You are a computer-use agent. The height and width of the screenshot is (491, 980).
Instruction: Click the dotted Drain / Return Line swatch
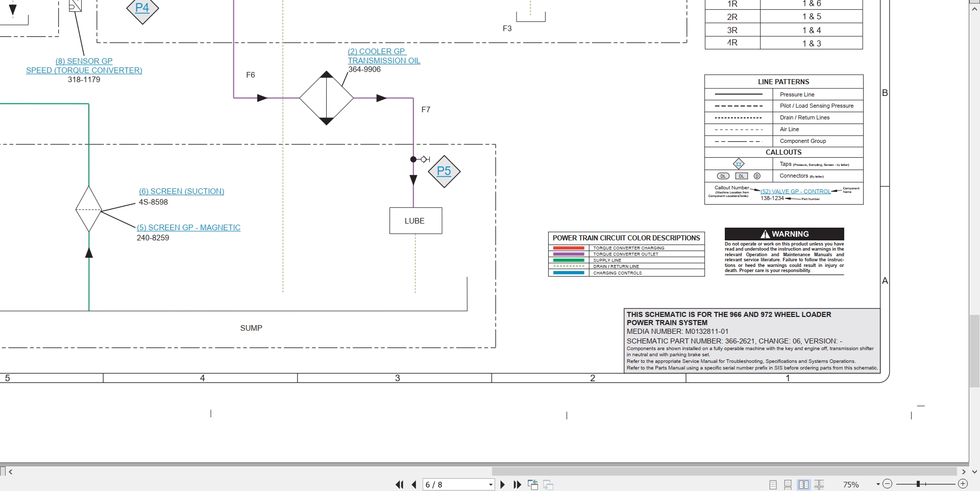(569, 266)
